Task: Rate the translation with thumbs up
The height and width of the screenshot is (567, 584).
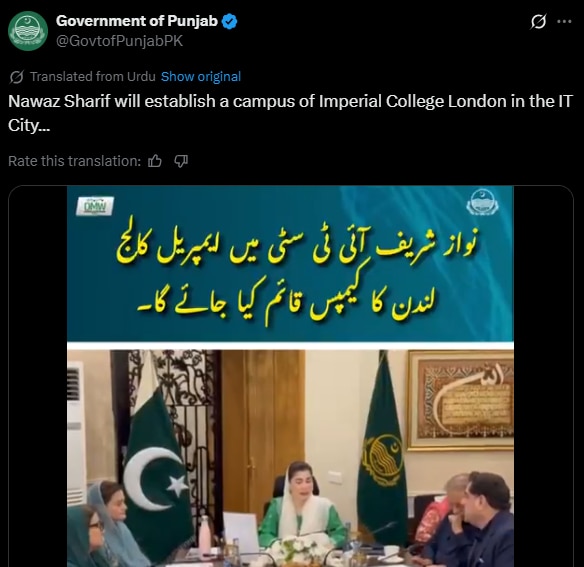Action: (x=155, y=161)
